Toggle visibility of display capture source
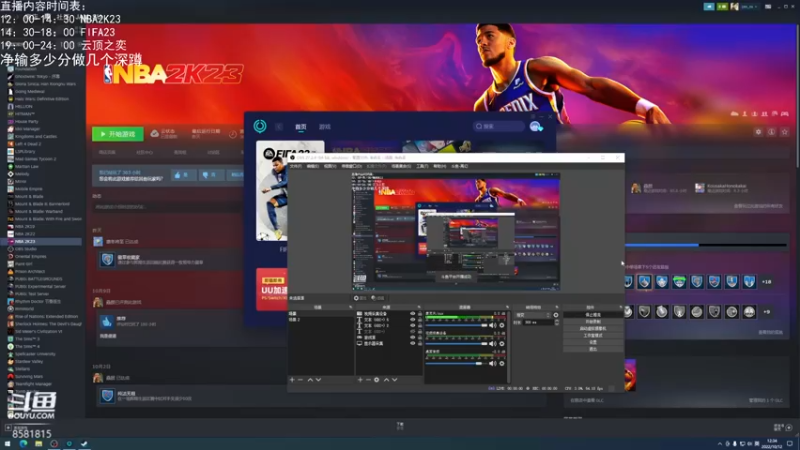Image resolution: width=800 pixels, height=450 pixels. coord(413,343)
